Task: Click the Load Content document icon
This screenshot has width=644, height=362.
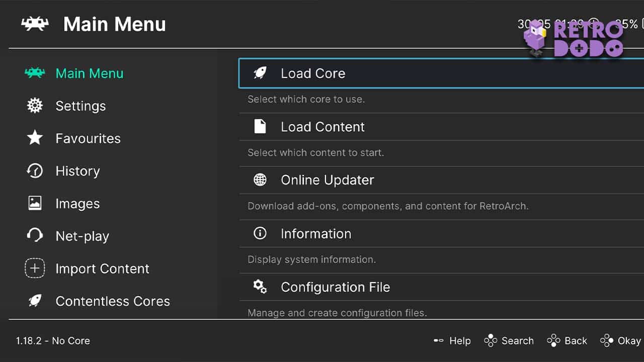Action: (260, 126)
